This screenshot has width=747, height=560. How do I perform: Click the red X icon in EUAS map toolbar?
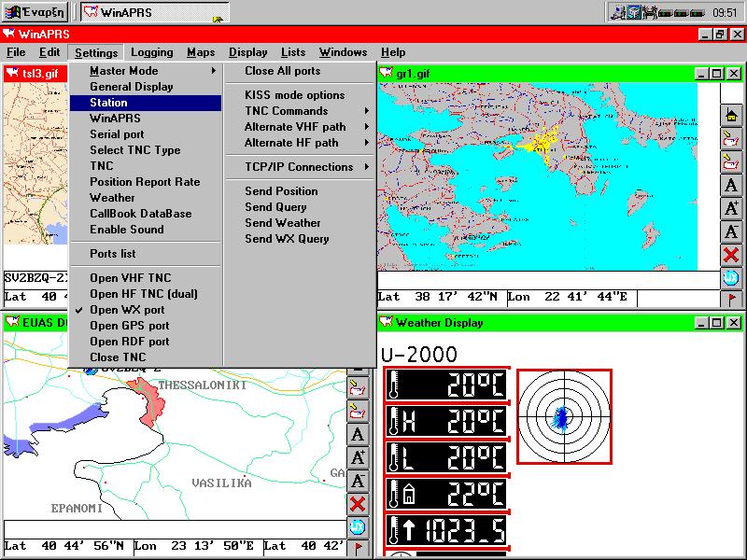[x=358, y=503]
